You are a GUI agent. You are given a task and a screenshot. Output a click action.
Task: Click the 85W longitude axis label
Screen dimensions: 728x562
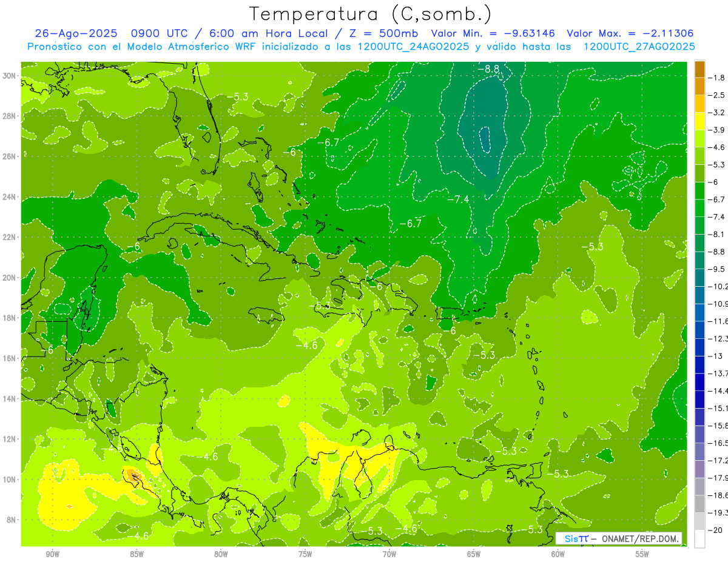[x=136, y=554]
